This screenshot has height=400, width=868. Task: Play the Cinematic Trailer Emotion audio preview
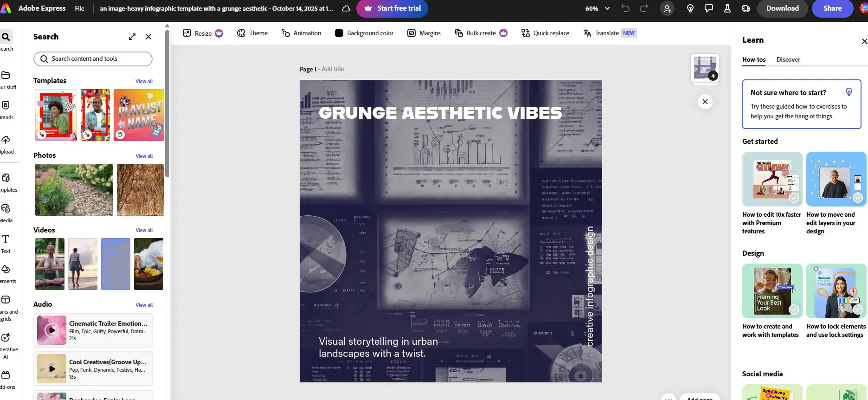51,330
